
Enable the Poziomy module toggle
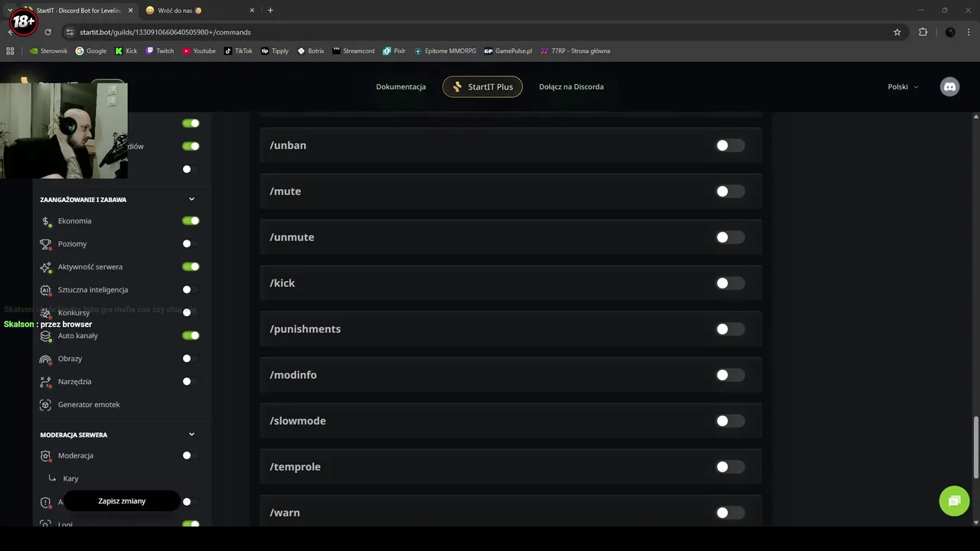191,244
